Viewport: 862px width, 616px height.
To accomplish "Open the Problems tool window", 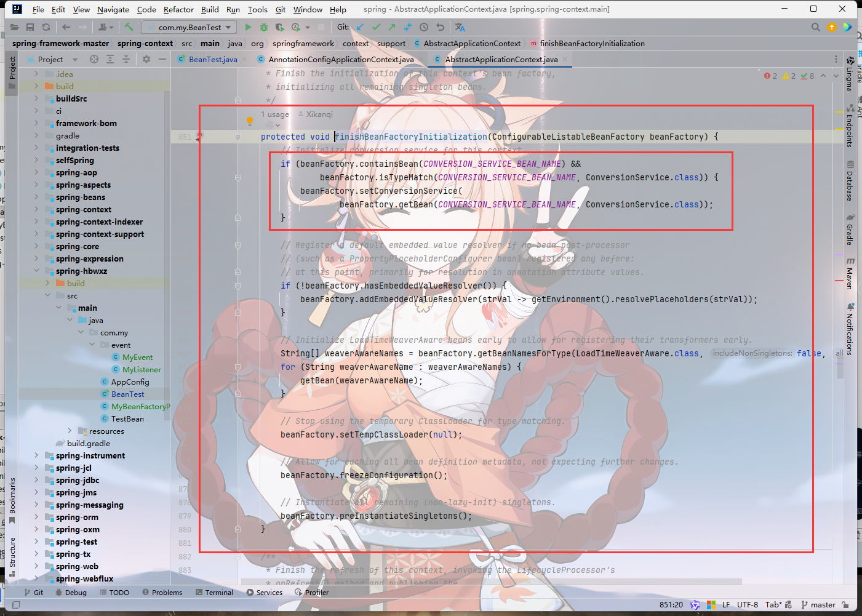I will click(162, 593).
